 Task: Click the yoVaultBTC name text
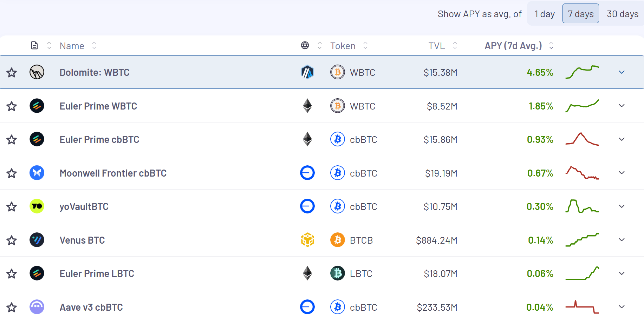pyautogui.click(x=84, y=206)
